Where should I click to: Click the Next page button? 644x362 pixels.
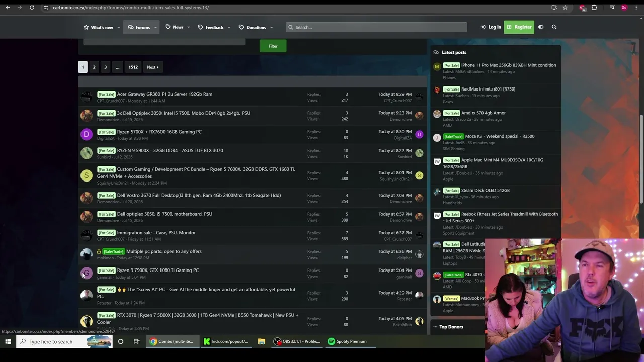(152, 67)
